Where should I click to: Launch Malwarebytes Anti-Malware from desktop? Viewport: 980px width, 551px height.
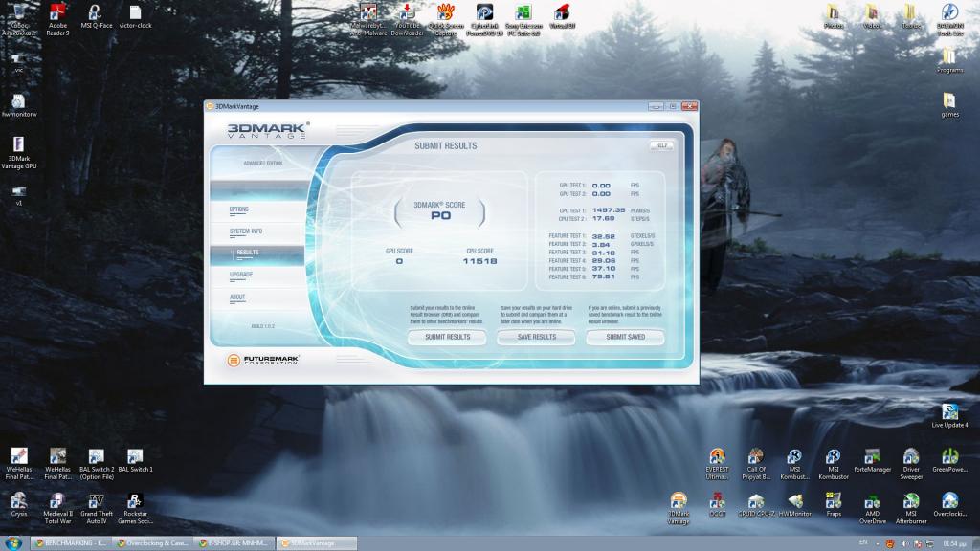[x=368, y=19]
